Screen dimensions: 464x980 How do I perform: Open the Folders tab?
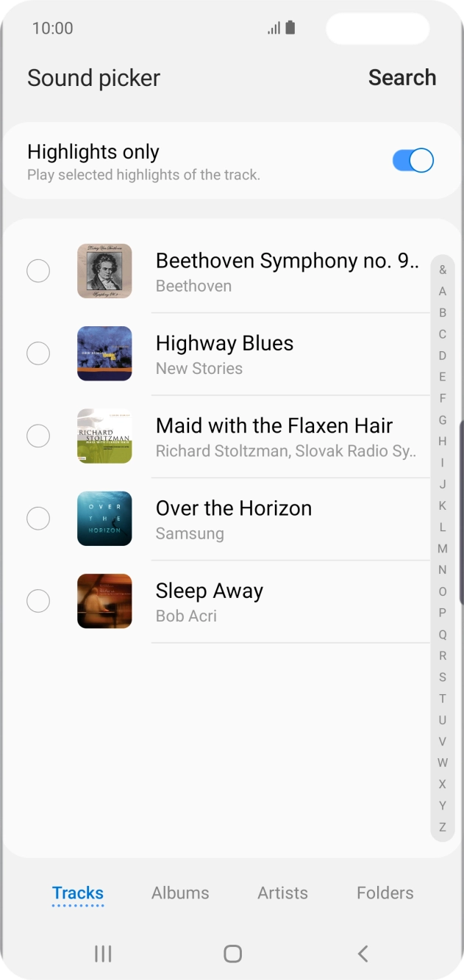[x=385, y=893]
